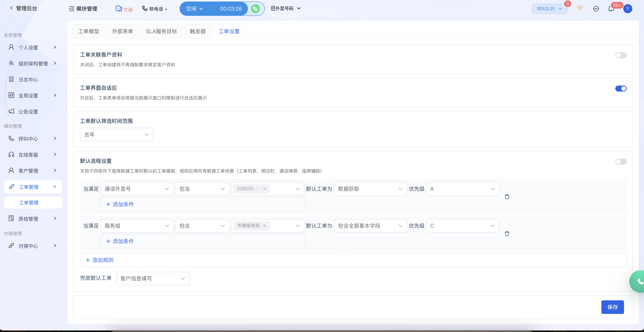Open the 兜底默认工单 客户信息填写 dropdown

tap(152, 278)
